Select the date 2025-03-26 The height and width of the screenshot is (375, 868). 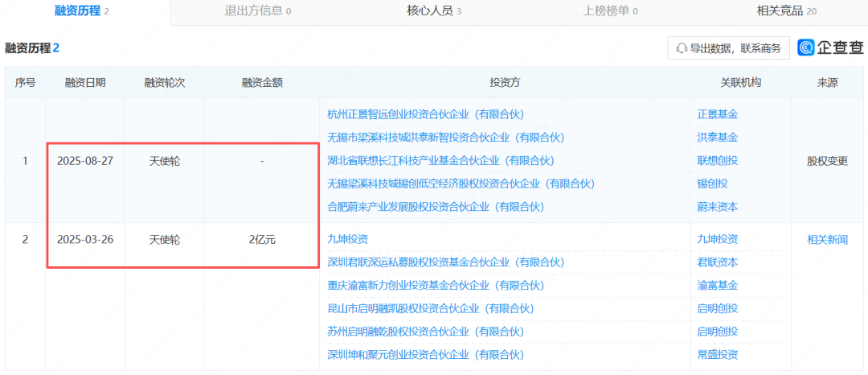coord(85,240)
